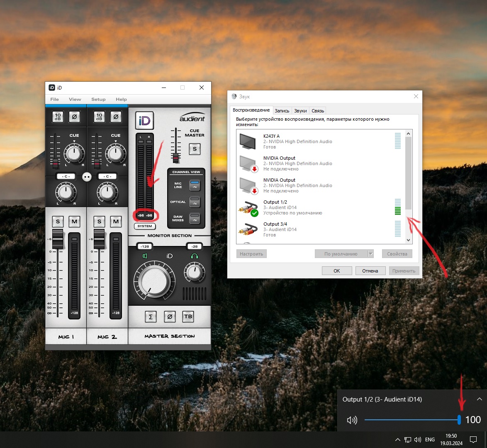Open the Setup menu in iD
Viewport: 487px width, 448px height.
[98, 100]
